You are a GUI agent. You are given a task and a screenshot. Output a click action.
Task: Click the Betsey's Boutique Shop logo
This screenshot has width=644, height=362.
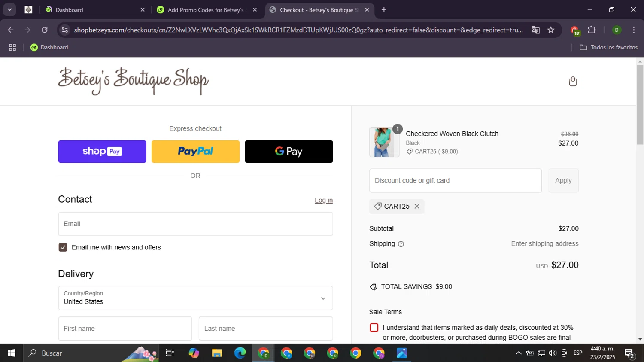(133, 81)
